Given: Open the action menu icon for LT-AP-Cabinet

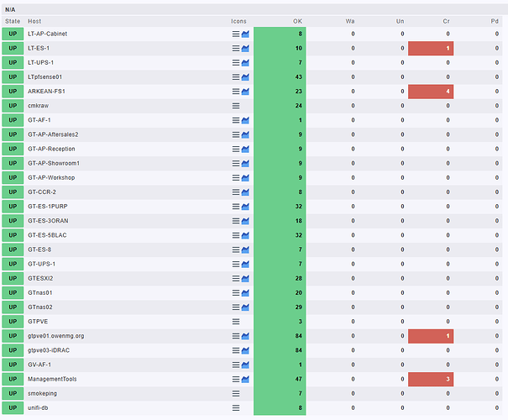Looking at the screenshot, I should [x=236, y=34].
